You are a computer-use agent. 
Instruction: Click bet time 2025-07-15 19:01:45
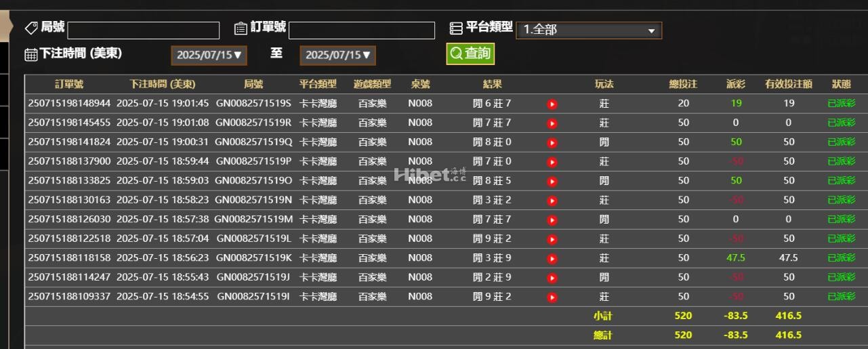tap(163, 104)
